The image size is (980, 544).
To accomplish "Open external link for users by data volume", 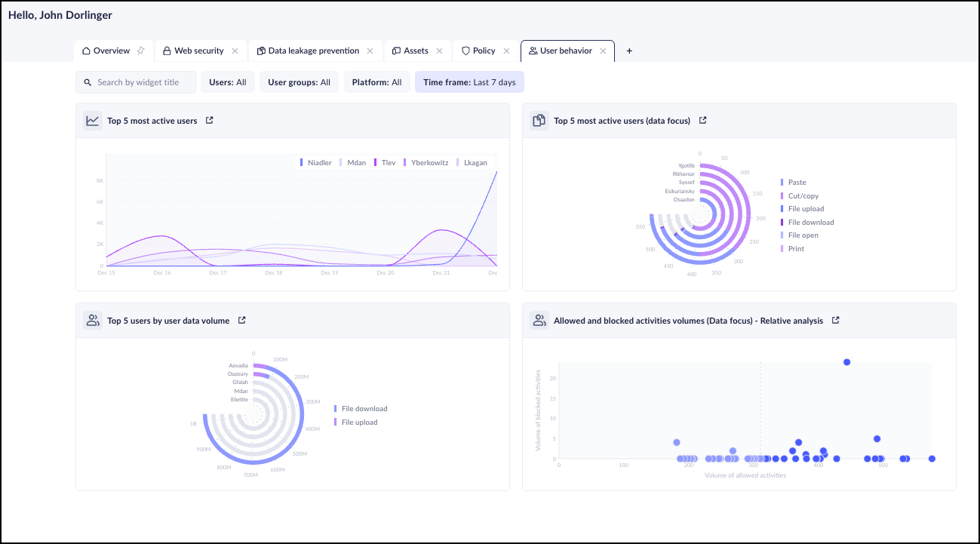I will (242, 320).
